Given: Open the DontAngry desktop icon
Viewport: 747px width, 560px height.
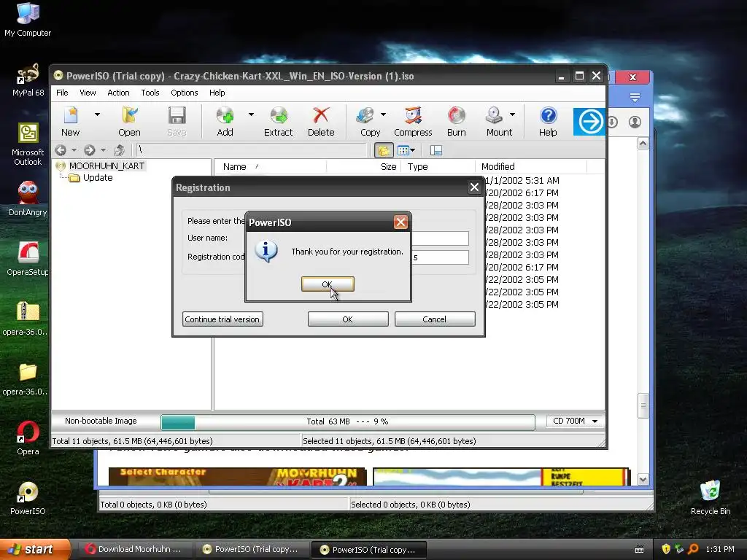Looking at the screenshot, I should pyautogui.click(x=28, y=199).
